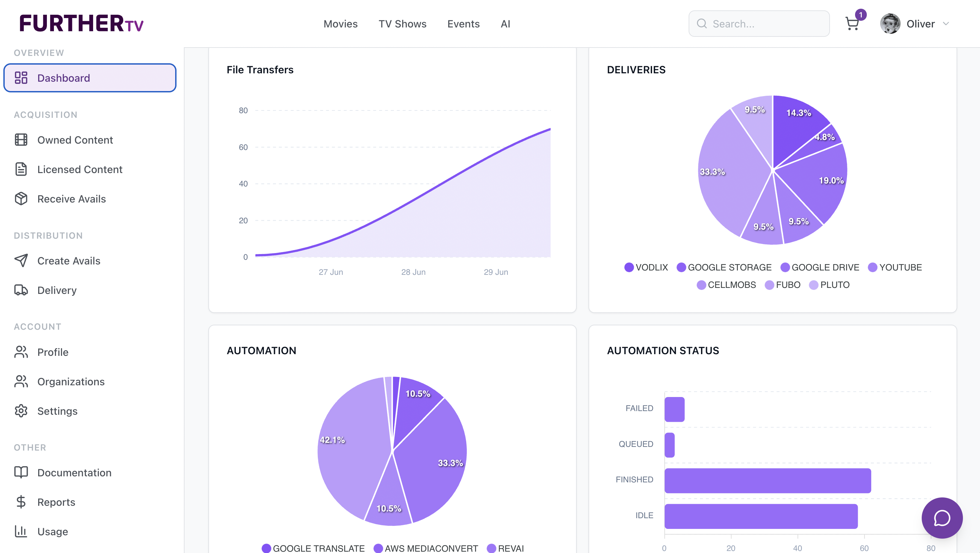Click the QUEUED status bar
Screen dimensions: 980x553
[x=669, y=445]
